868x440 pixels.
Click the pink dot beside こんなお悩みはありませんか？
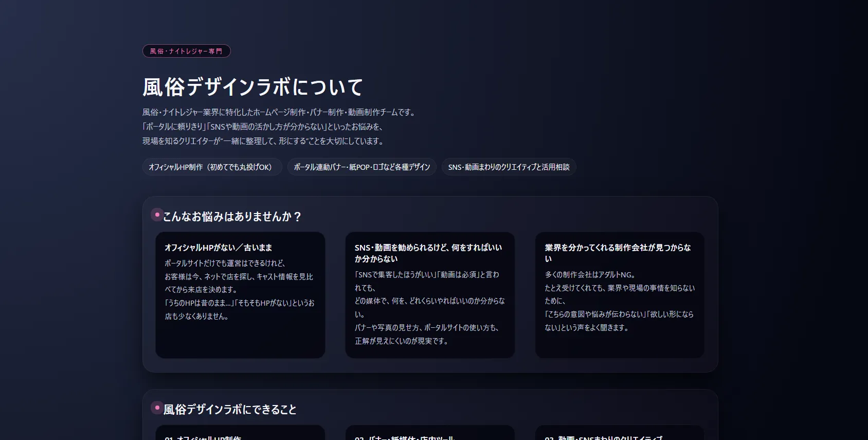point(157,215)
